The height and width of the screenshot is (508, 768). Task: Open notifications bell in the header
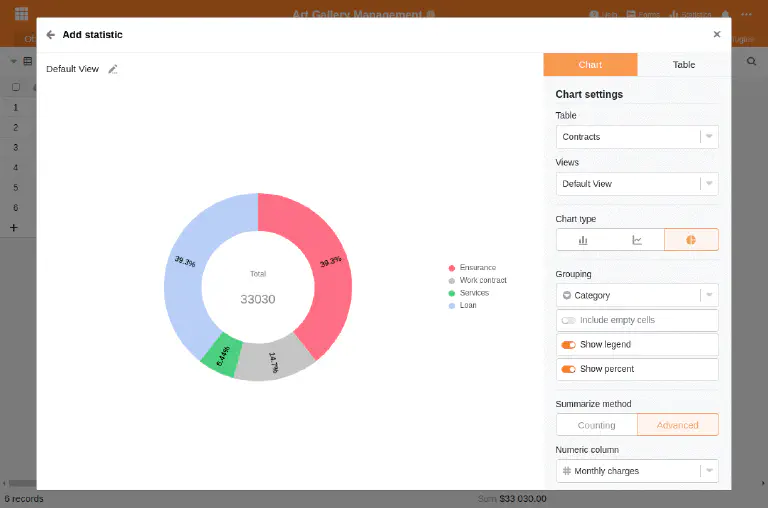725,14
